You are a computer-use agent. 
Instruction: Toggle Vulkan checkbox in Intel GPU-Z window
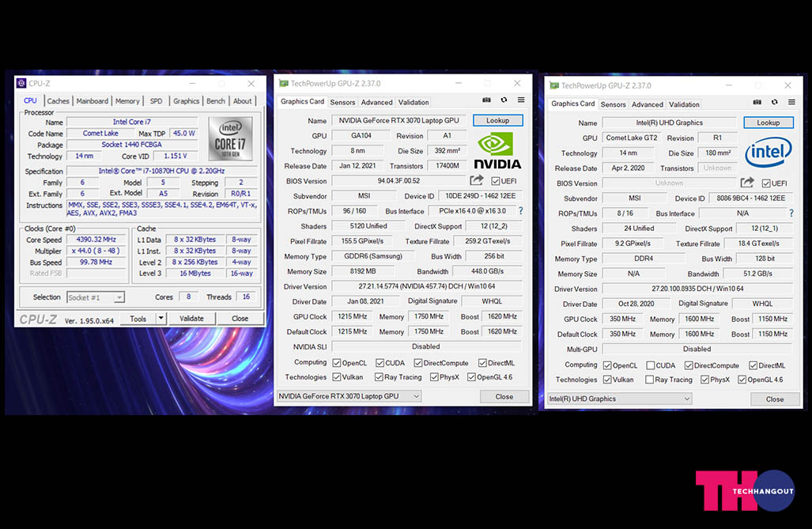pos(607,380)
